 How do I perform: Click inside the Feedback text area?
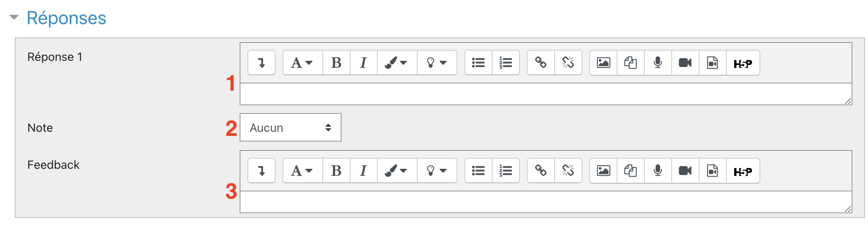click(545, 202)
